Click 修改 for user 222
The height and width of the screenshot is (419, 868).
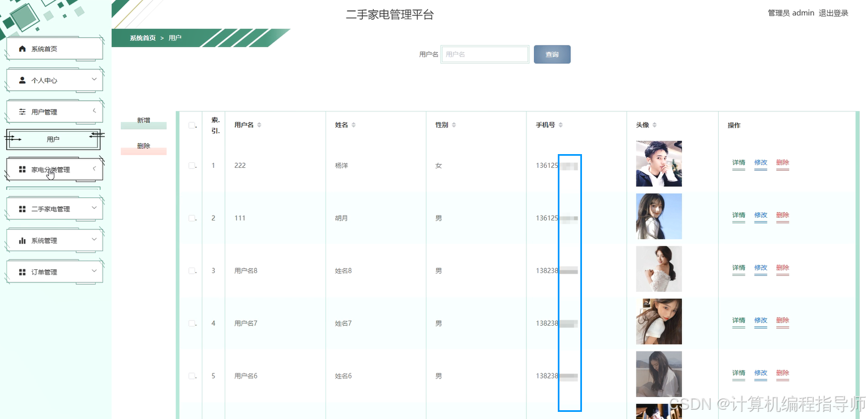point(760,163)
